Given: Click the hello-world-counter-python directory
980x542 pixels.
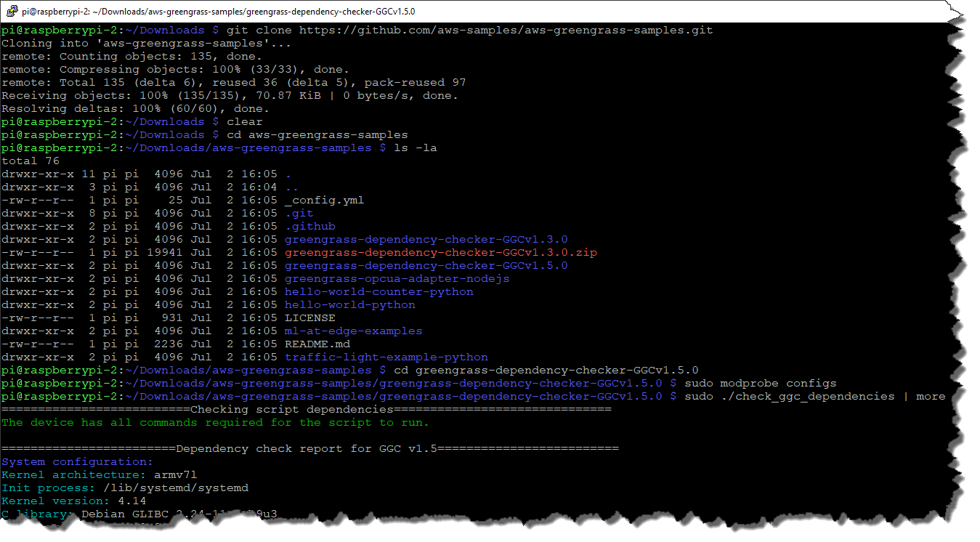Looking at the screenshot, I should click(379, 292).
